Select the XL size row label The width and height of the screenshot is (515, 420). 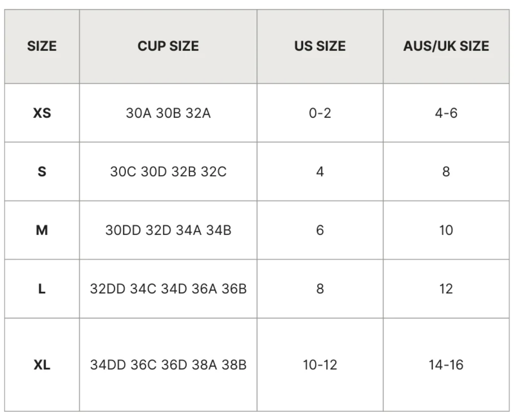point(42,365)
